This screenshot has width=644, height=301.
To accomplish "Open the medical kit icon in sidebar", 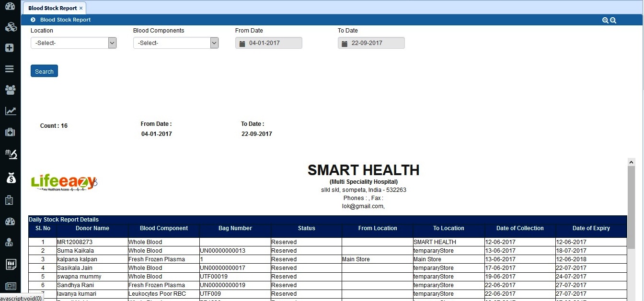I will coord(10,132).
